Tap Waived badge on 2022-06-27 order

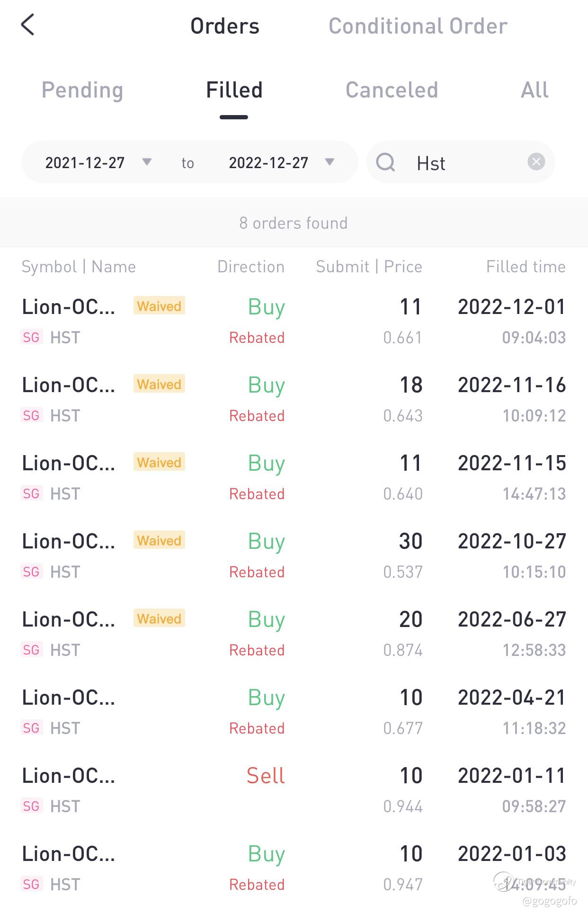coord(159,618)
